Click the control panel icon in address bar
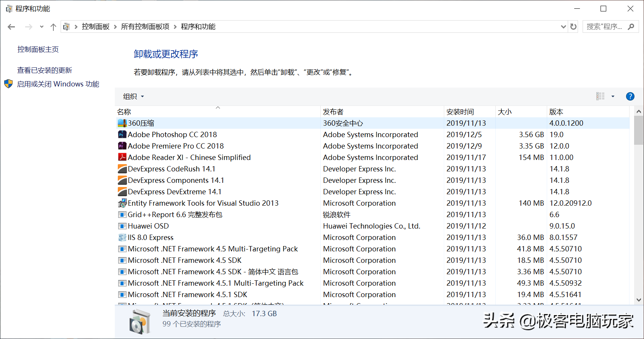This screenshot has width=644, height=339. click(x=66, y=27)
